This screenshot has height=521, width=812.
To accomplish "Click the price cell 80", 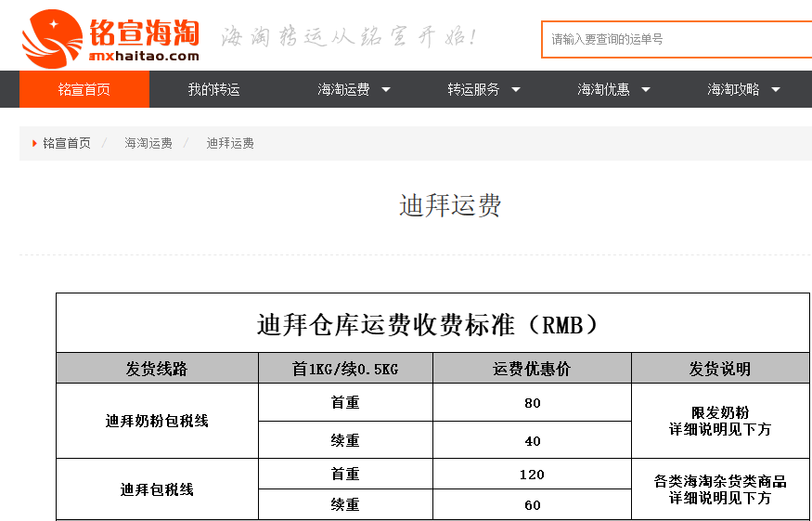I will [x=532, y=403].
